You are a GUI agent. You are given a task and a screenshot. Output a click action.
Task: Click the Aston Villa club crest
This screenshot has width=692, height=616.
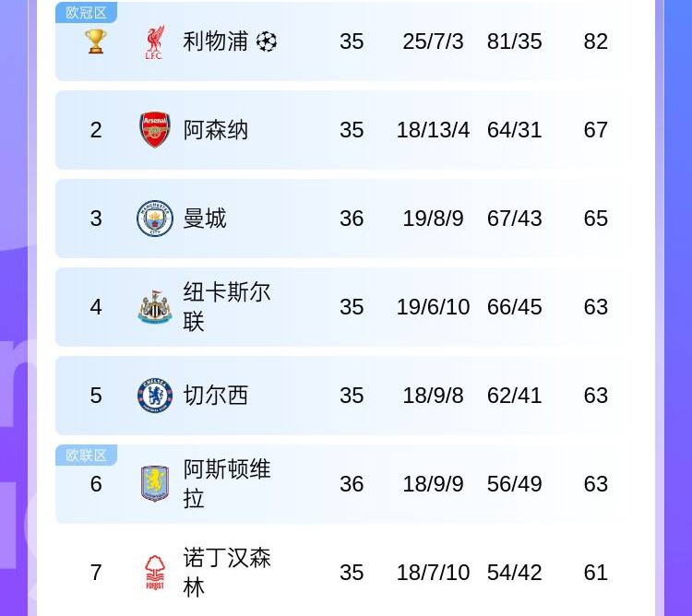click(x=154, y=484)
